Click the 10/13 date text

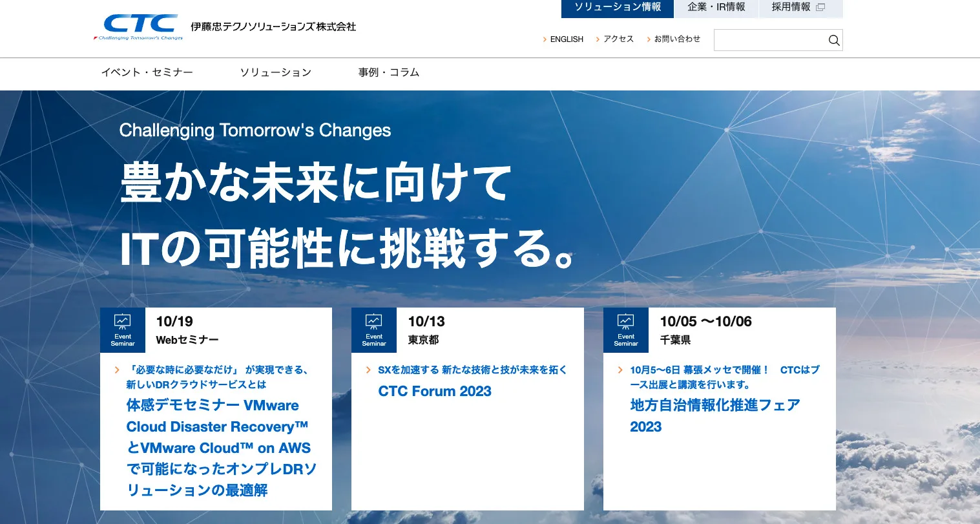426,321
